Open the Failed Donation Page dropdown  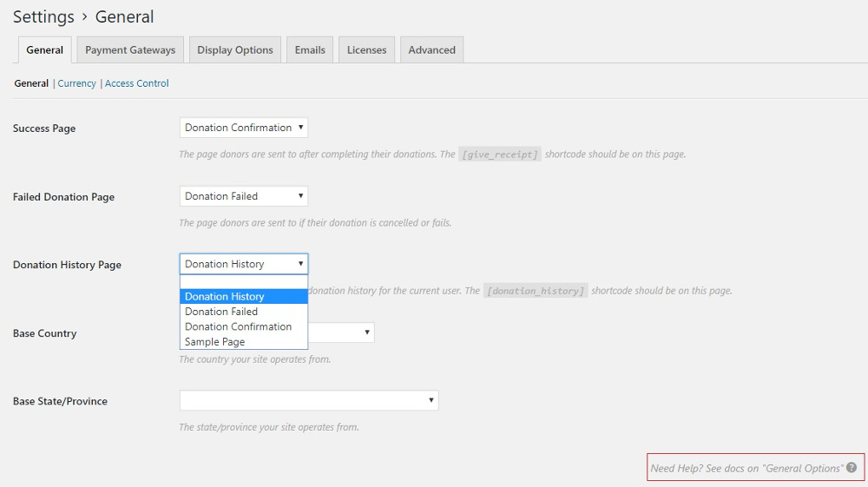[243, 196]
